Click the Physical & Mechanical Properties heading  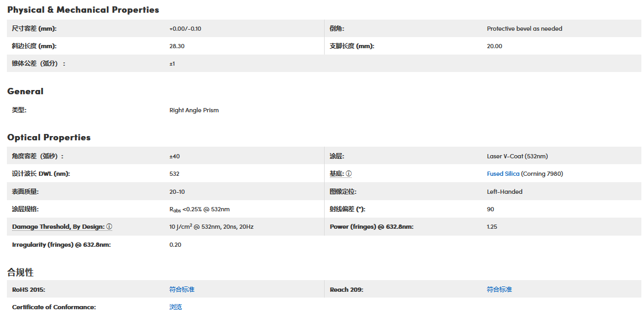click(83, 10)
